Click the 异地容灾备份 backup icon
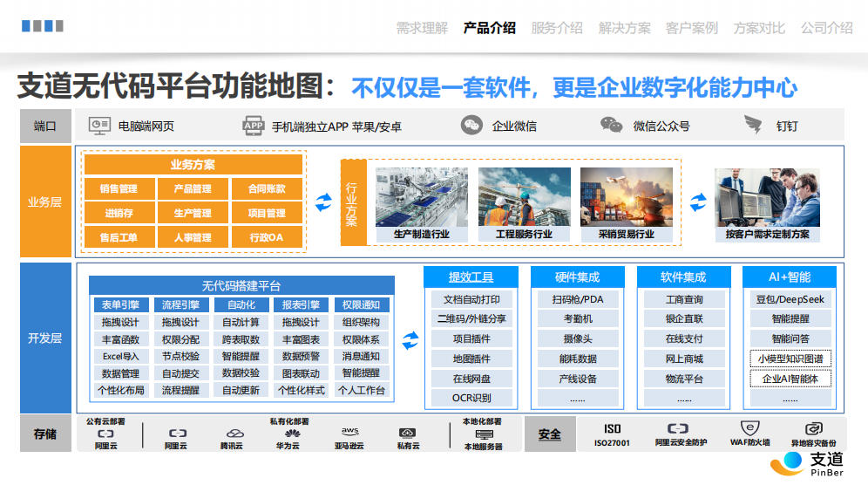The image size is (868, 485). (x=813, y=428)
